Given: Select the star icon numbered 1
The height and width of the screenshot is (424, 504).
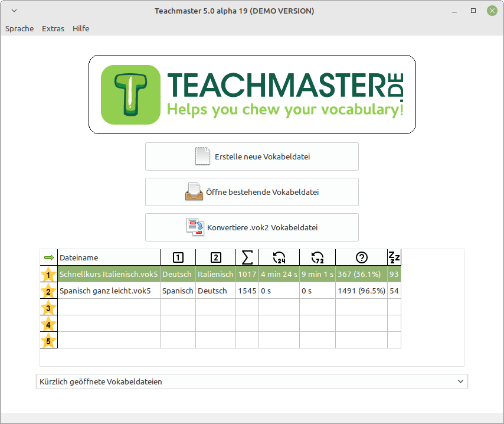Looking at the screenshot, I should click(48, 274).
